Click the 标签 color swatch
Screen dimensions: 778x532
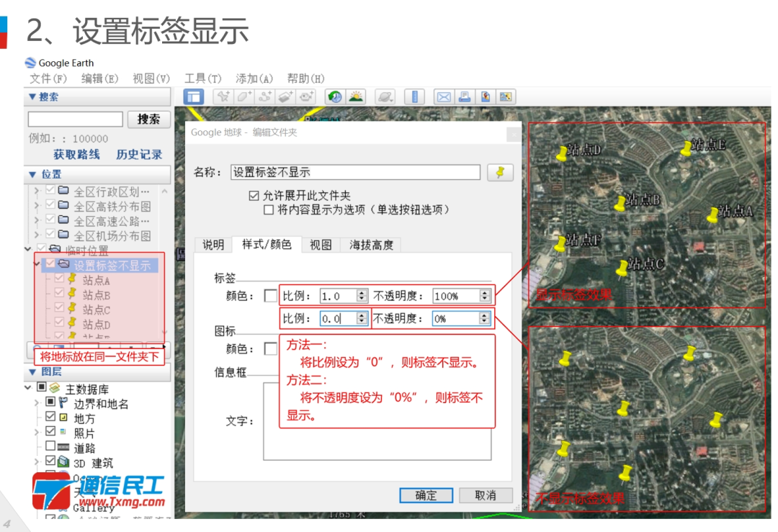(271, 296)
